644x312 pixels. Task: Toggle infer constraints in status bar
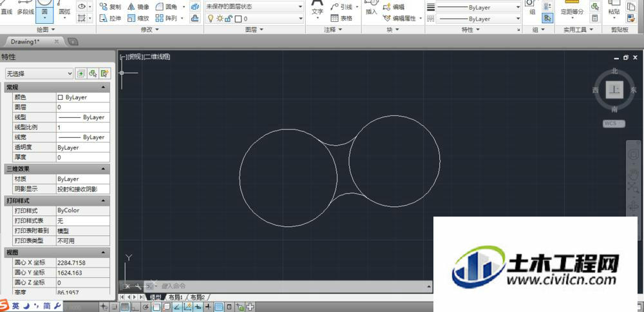click(x=104, y=307)
